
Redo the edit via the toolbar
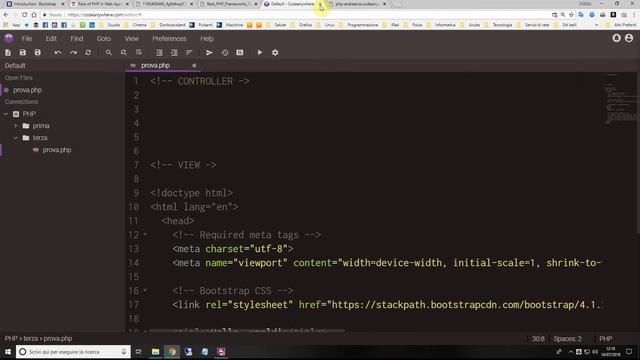73,53
